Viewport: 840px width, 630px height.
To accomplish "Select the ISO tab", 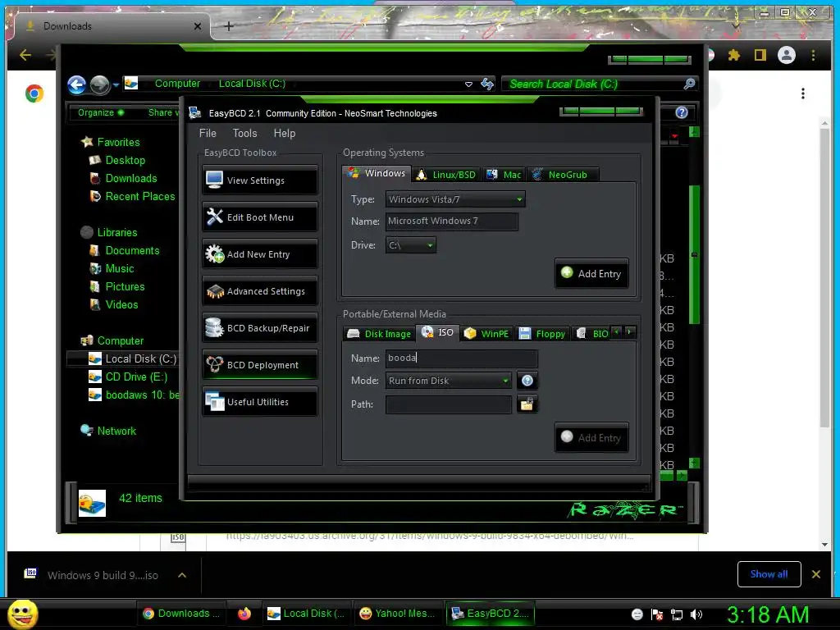I will (x=438, y=332).
